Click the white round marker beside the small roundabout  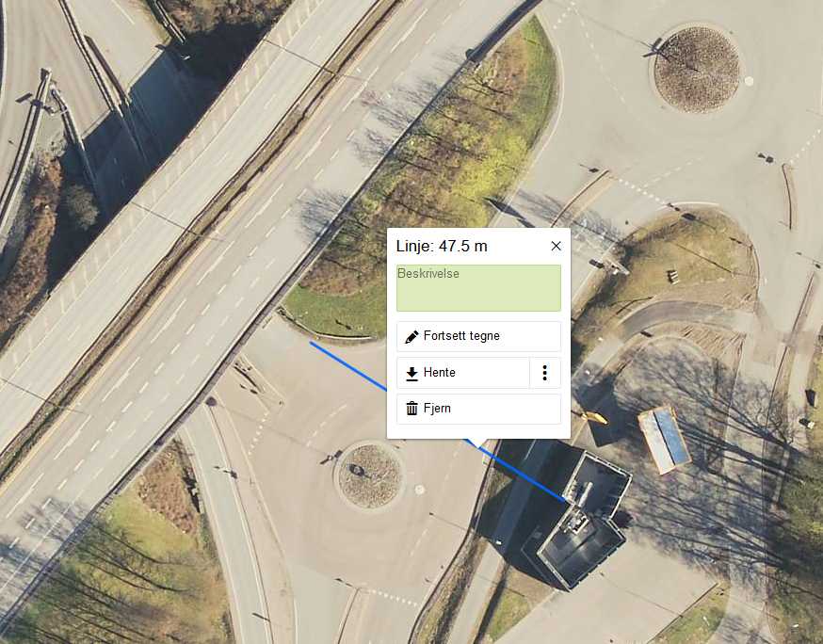pyautogui.click(x=419, y=490)
